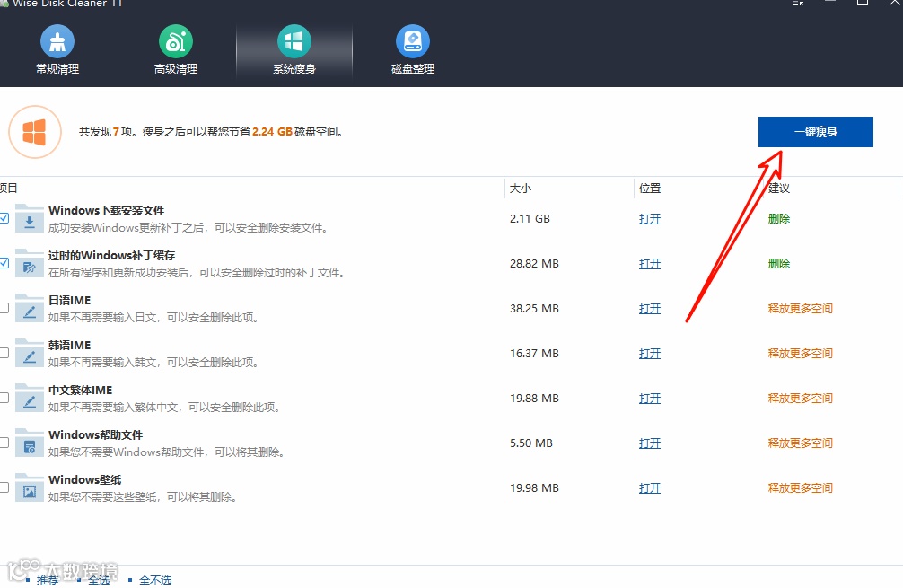The width and height of the screenshot is (903, 588).
Task: Click 打开 link in Windows壁纸 row
Action: (650, 488)
